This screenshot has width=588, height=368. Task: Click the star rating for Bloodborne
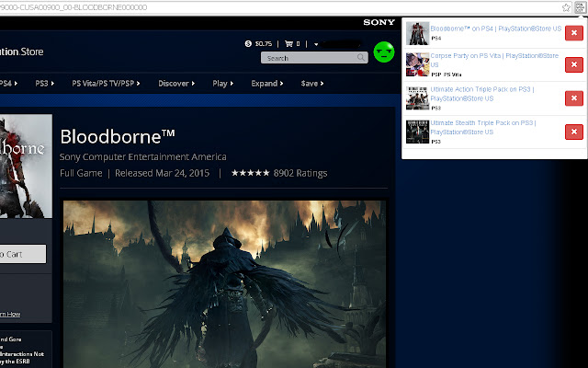249,173
